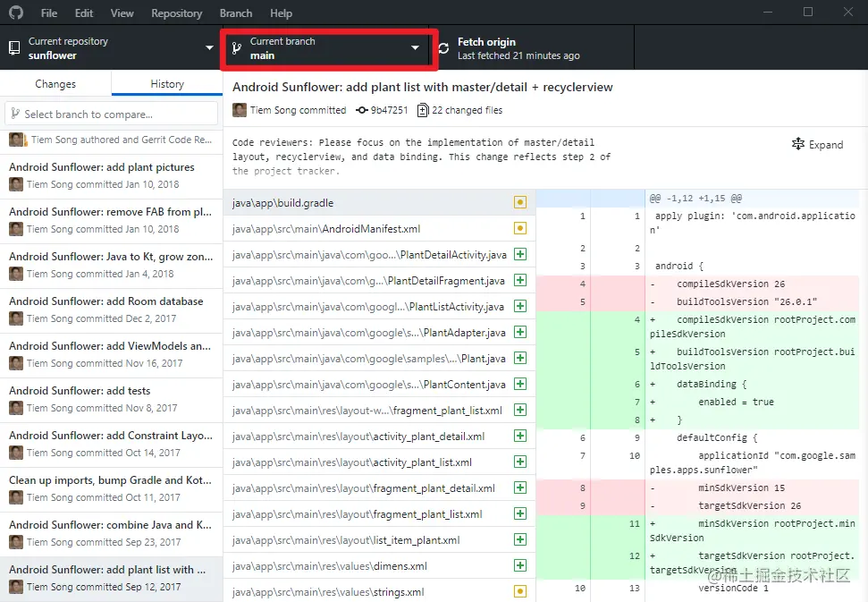Click the Expand commit message button
This screenshot has width=868, height=602.
point(818,145)
